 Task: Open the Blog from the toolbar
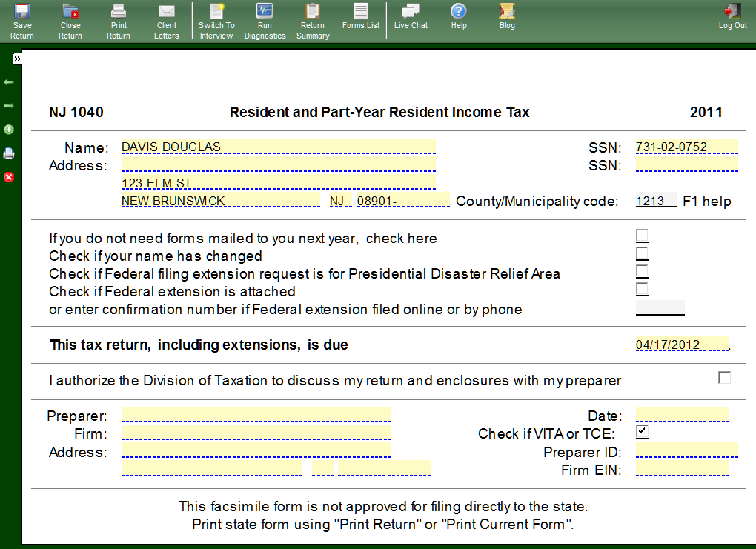[x=507, y=16]
